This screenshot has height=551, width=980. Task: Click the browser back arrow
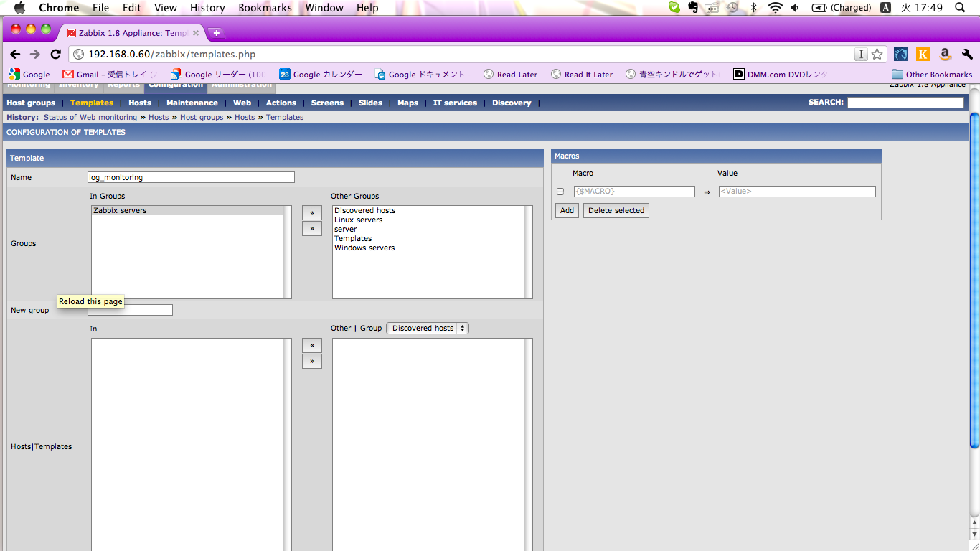[x=15, y=55]
